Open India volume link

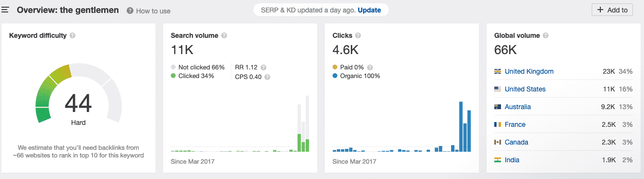coord(512,160)
